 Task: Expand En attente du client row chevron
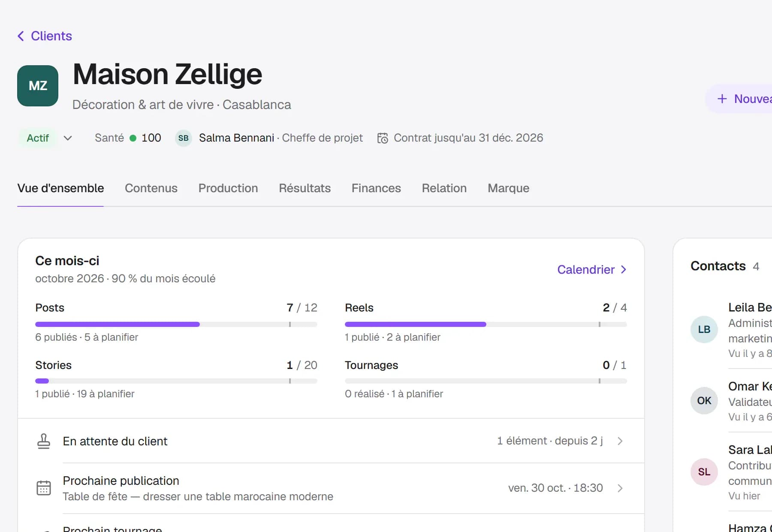[620, 441]
